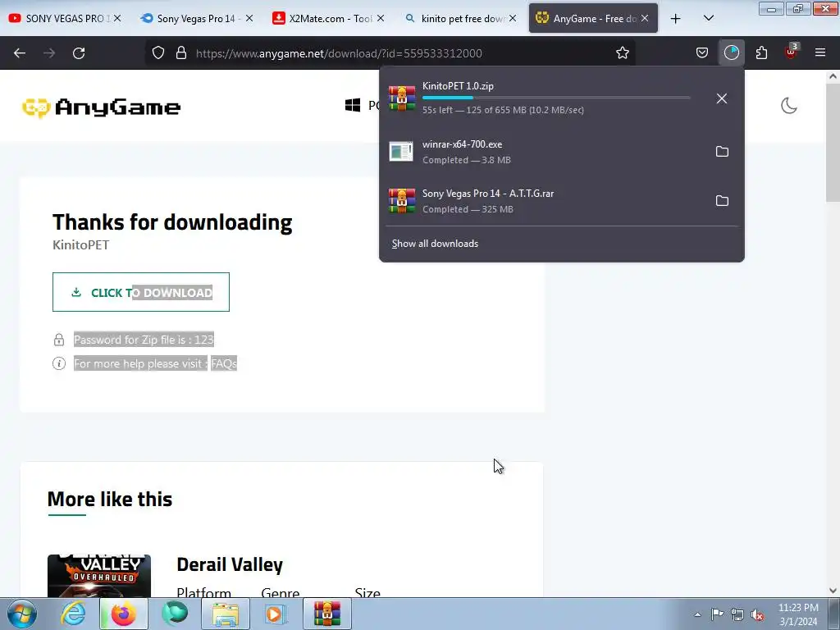Open the FAQs link
This screenshot has width=840, height=630.
coord(223,363)
